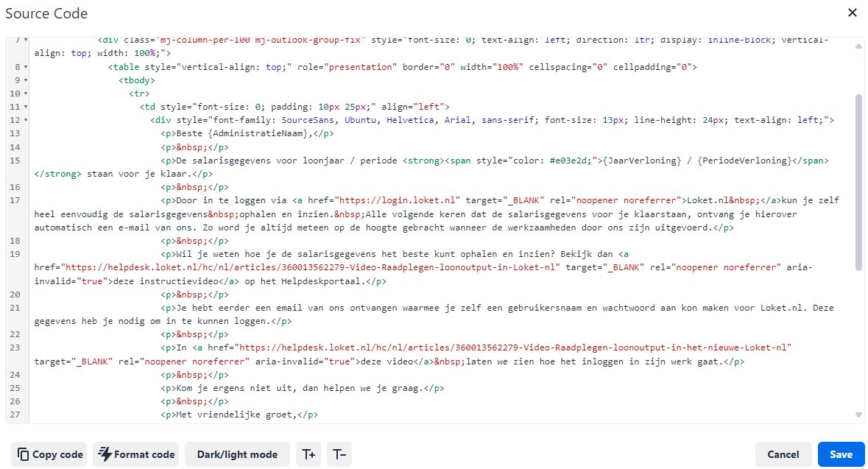Screen dimensions: 868x469
Task: Copy the code with Copy code button
Action: 49,454
